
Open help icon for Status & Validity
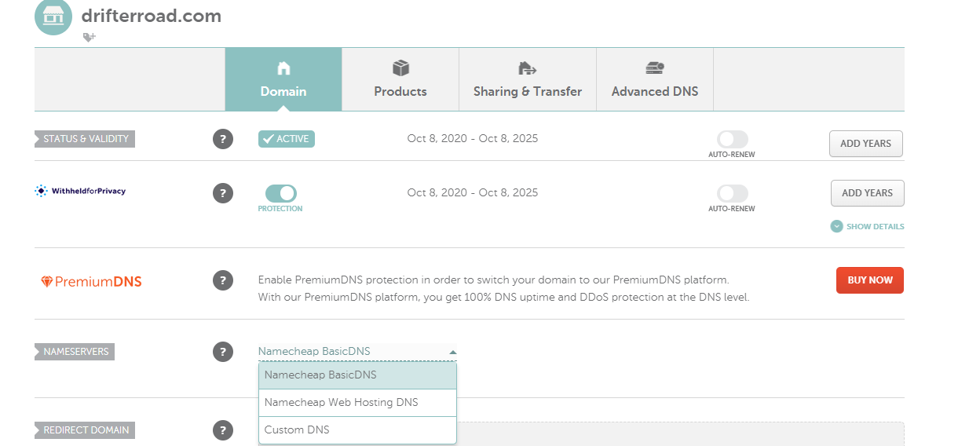(223, 140)
